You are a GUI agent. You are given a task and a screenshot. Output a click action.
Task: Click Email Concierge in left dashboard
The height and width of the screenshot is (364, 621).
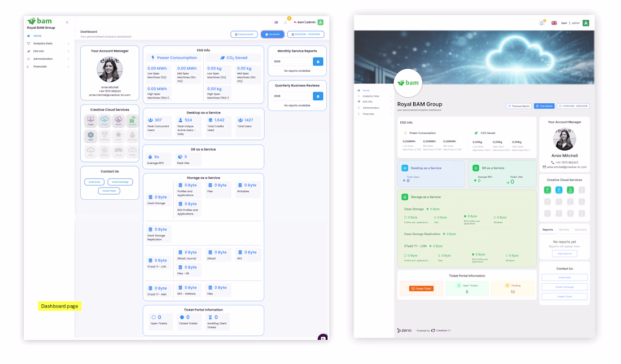click(x=120, y=182)
